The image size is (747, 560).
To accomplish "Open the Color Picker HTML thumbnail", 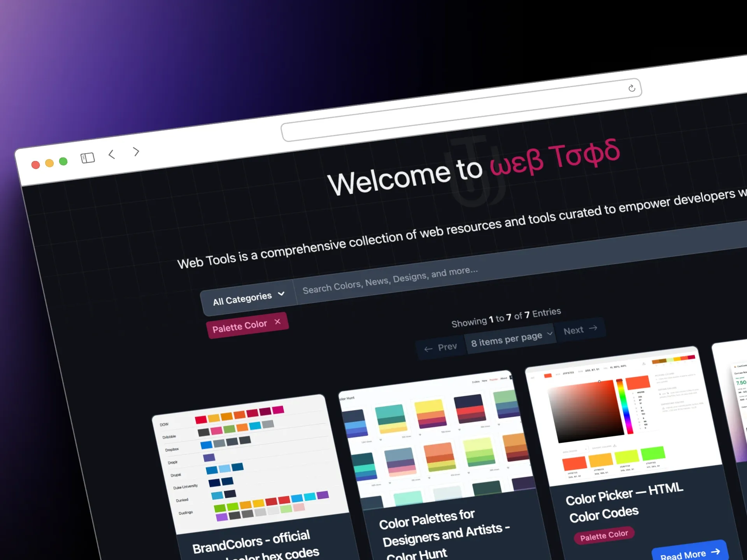I will pos(624,416).
